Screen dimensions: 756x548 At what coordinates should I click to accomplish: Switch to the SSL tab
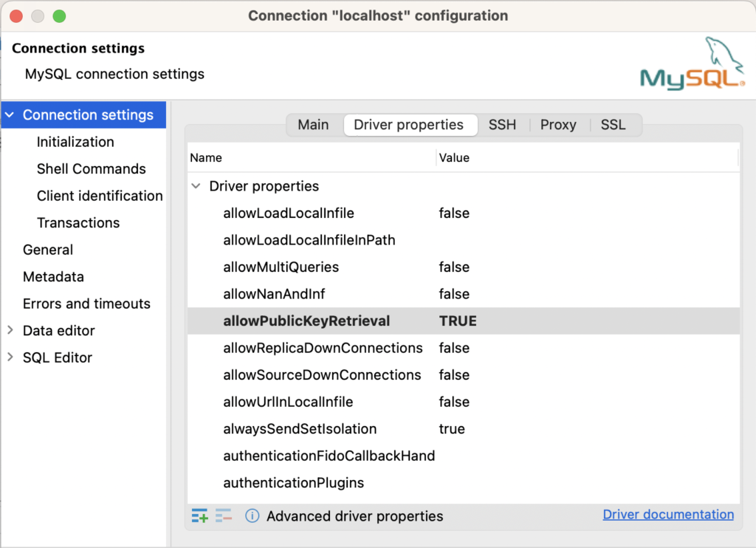(614, 125)
